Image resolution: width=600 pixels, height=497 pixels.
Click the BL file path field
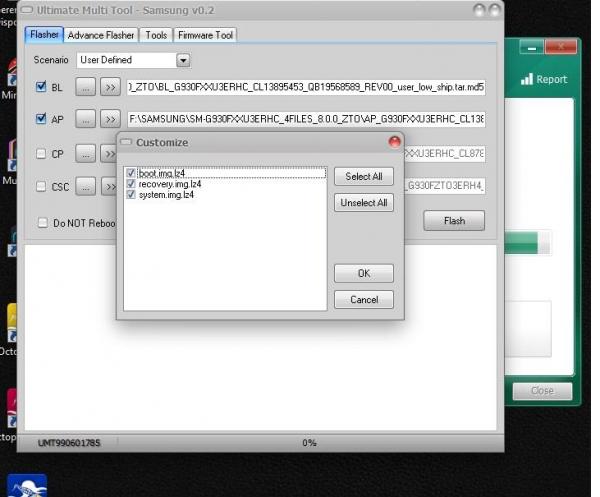pyautogui.click(x=306, y=87)
